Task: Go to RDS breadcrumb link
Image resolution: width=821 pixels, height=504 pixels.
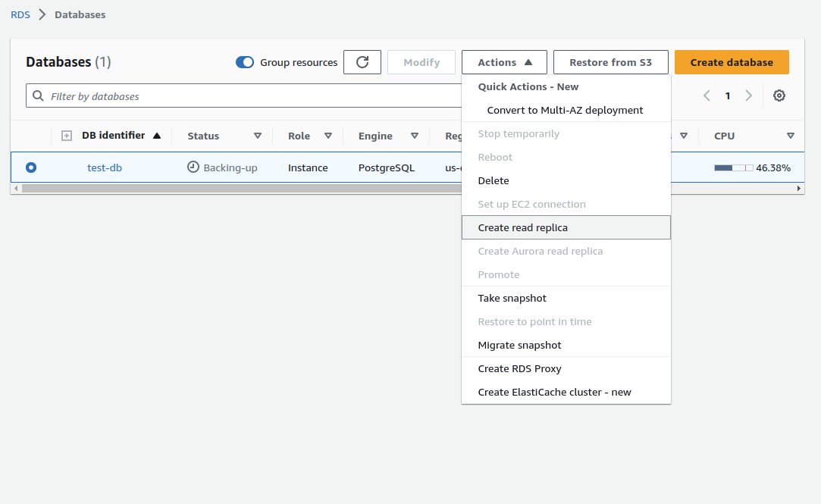Action: [x=20, y=14]
